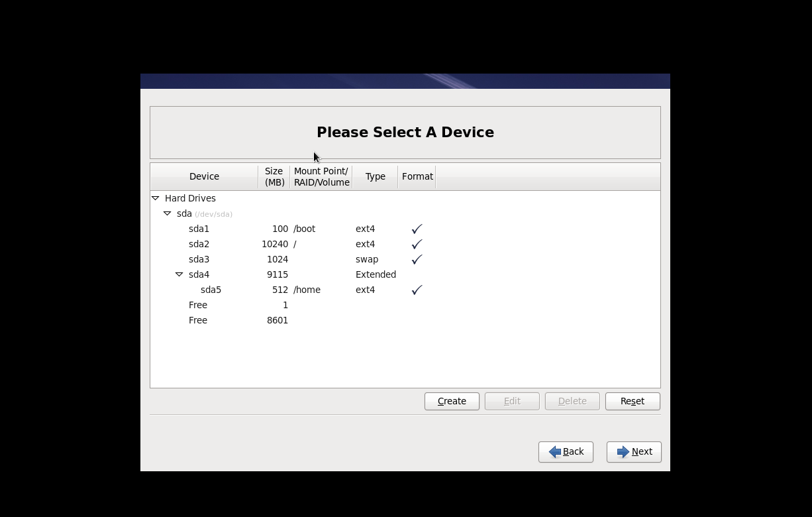Image resolution: width=812 pixels, height=517 pixels.
Task: Click the ext4 type of sda2
Action: pyautogui.click(x=365, y=244)
